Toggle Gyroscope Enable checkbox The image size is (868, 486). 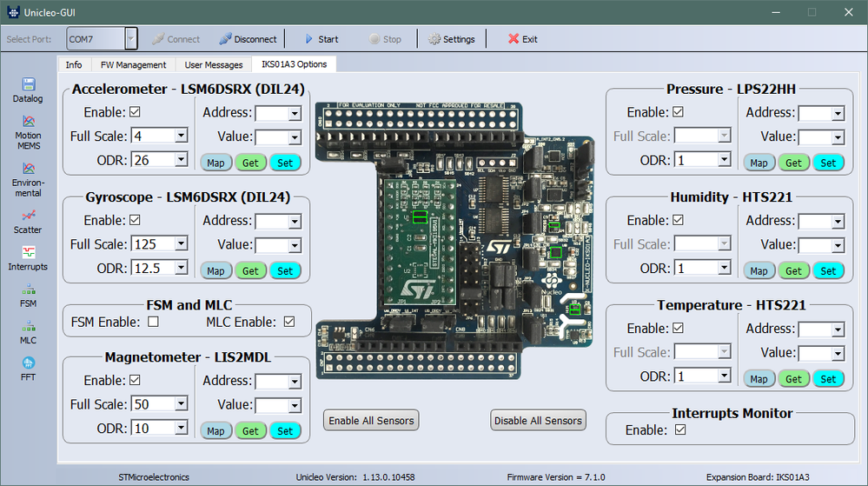click(x=135, y=220)
